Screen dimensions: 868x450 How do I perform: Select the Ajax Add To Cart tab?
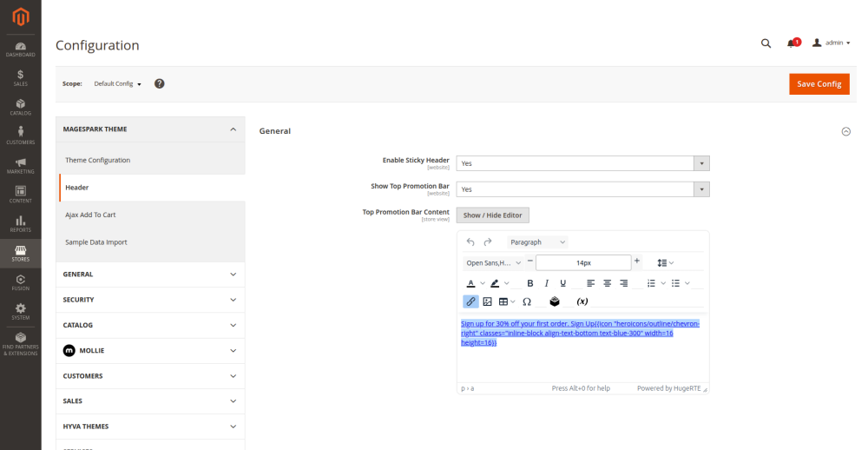click(152, 215)
